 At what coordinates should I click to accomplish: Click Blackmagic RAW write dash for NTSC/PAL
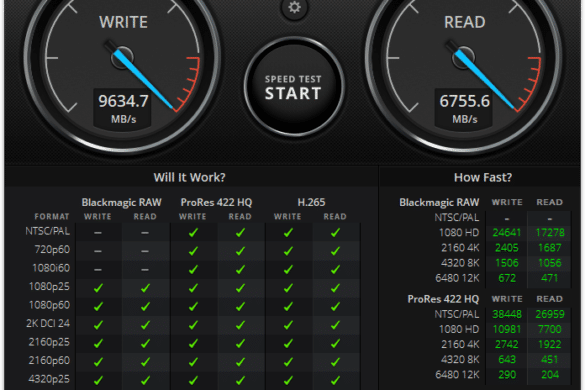click(x=98, y=233)
